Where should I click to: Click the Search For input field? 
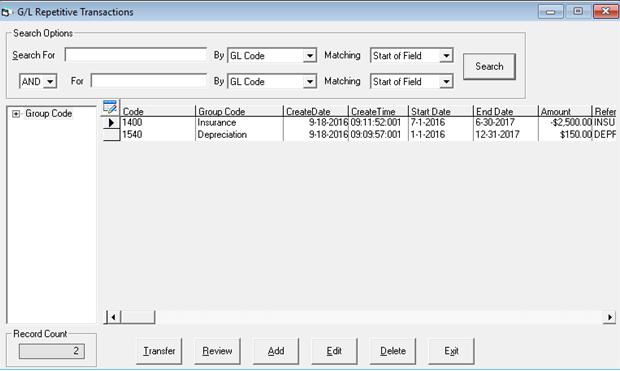136,55
